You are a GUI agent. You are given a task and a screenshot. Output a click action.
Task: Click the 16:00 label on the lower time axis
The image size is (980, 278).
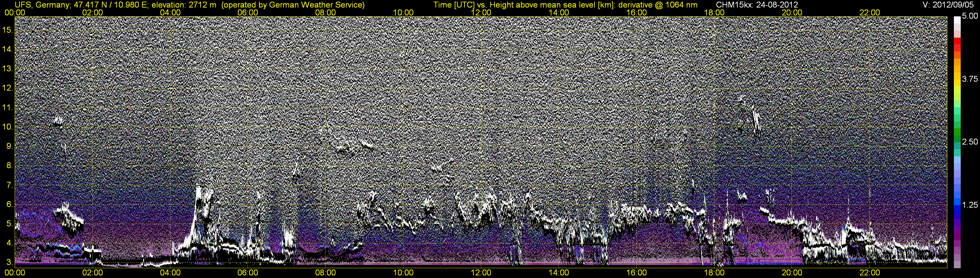[636, 273]
